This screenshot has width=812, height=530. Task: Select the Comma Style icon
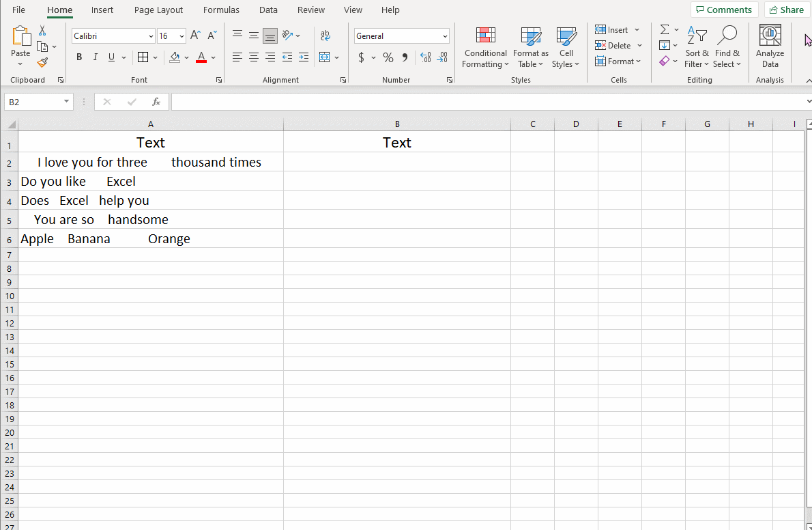coord(404,57)
